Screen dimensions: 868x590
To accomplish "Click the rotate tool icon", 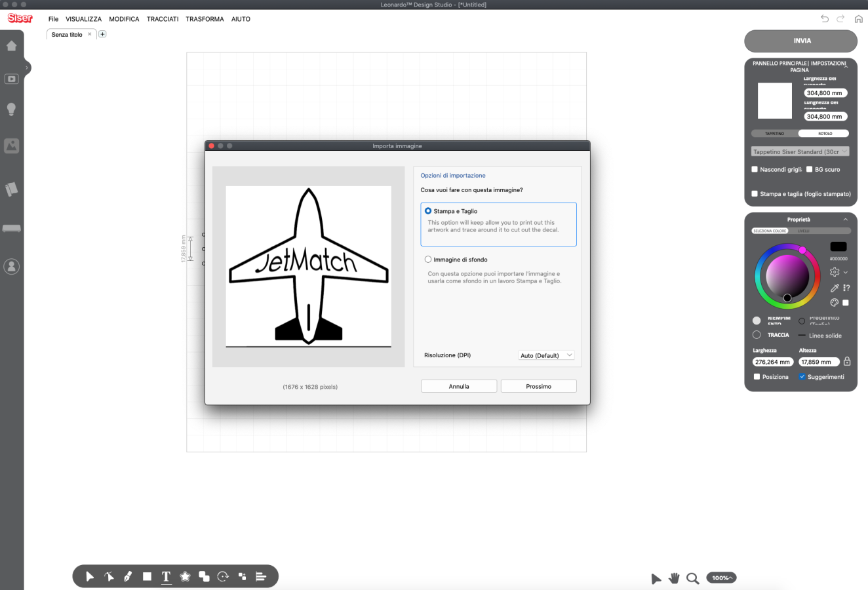I will [223, 577].
